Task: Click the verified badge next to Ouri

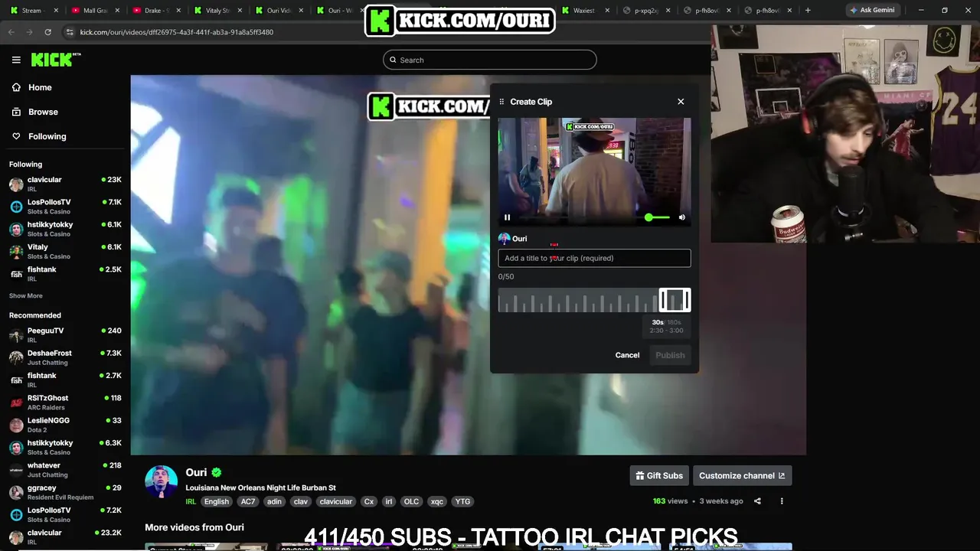Action: [x=217, y=473]
